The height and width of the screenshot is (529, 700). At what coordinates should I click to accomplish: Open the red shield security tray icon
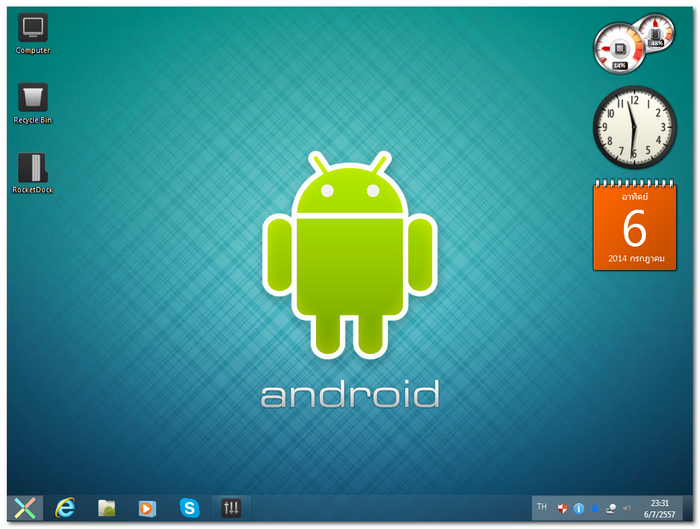562,508
